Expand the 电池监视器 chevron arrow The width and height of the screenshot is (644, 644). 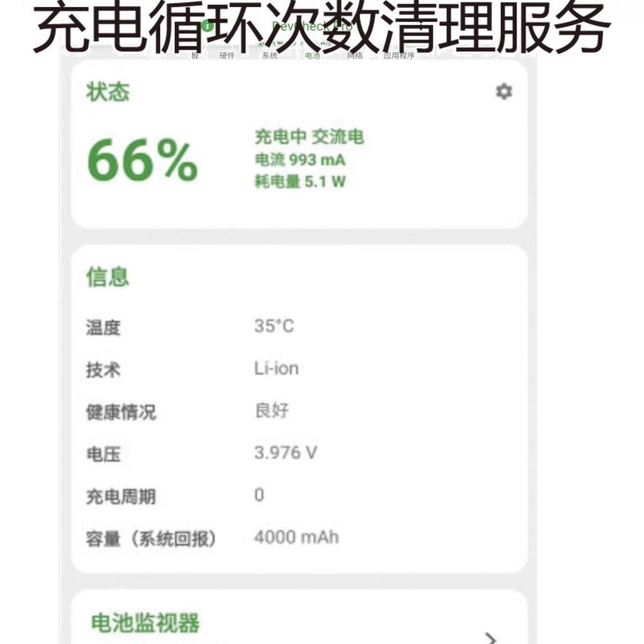489,638
